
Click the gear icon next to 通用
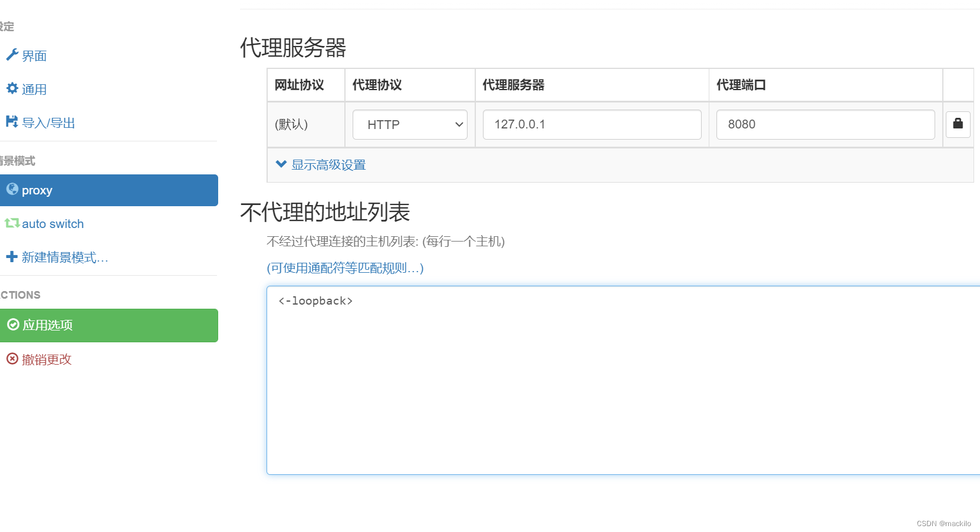12,88
